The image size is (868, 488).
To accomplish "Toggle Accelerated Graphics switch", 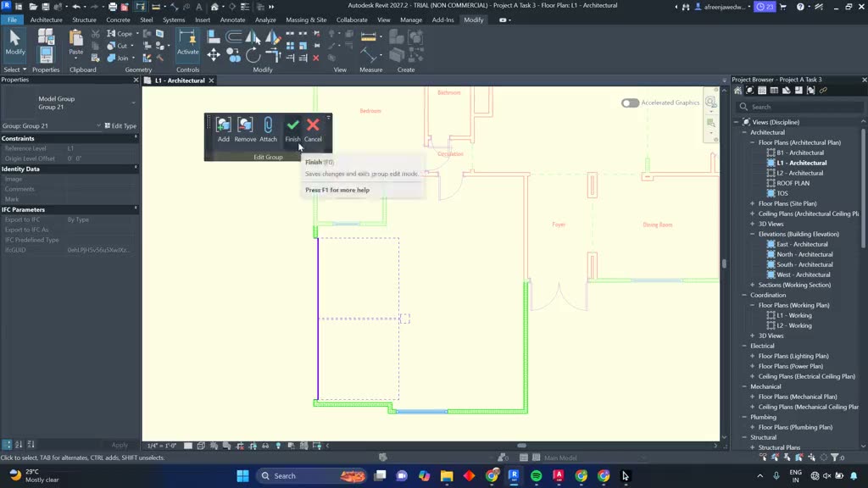I will (x=630, y=103).
